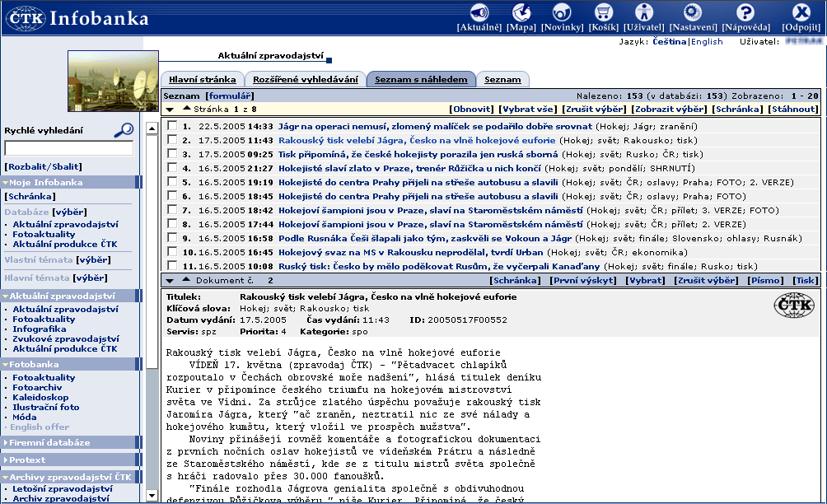The height and width of the screenshot is (504, 827).
Task: Switch to the Rozšířené vyhledávání tab
Action: pyautogui.click(x=305, y=80)
